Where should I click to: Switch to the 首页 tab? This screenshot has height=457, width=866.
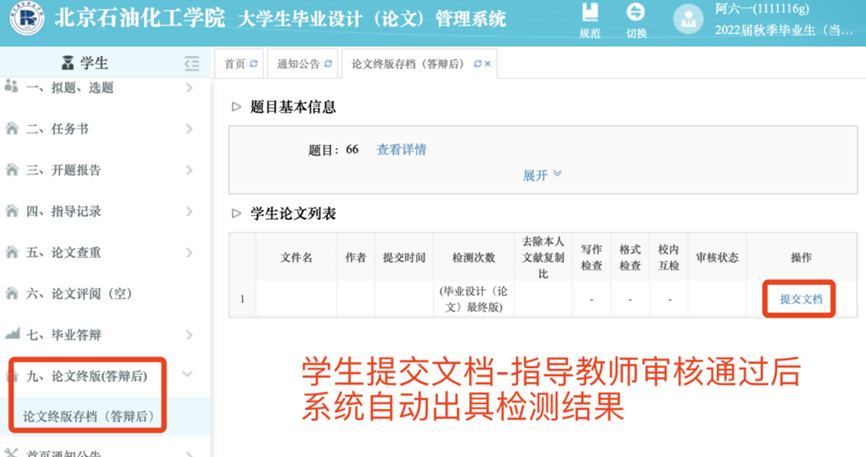(x=235, y=64)
